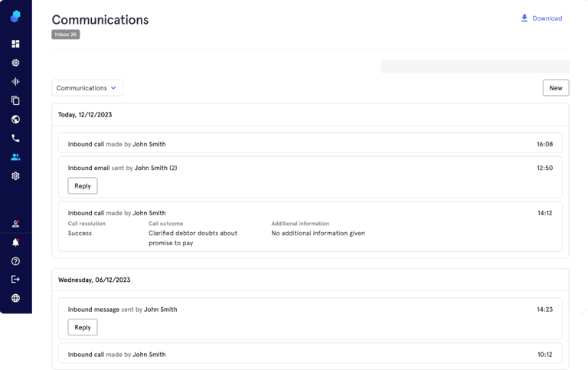Click the Inbox 26 badge
Screen dimensions: 588x370
tap(66, 34)
